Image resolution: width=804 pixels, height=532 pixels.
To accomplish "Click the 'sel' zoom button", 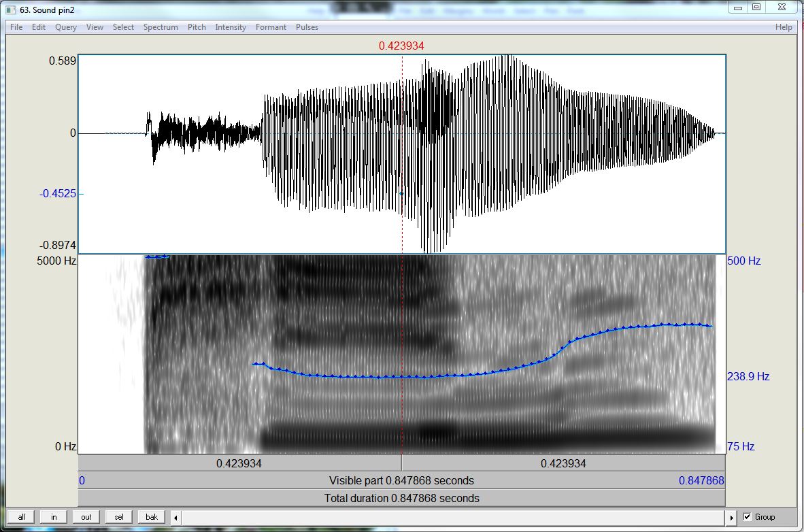I will (x=119, y=517).
